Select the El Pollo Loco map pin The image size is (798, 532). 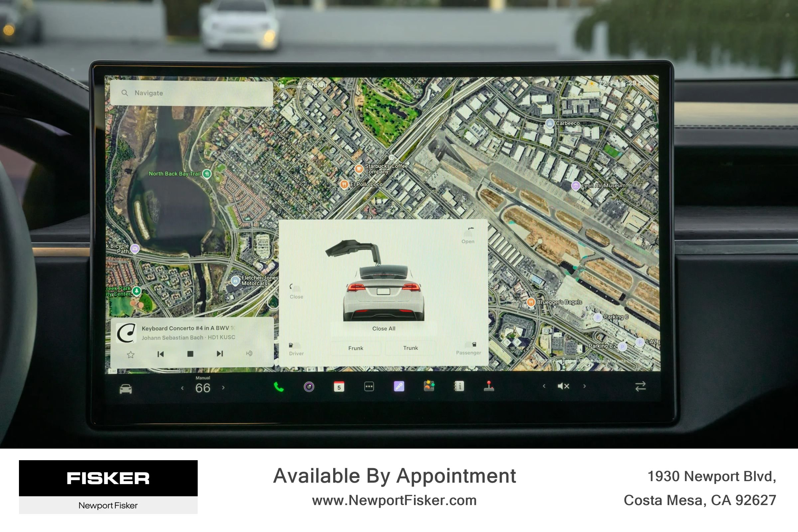(344, 184)
